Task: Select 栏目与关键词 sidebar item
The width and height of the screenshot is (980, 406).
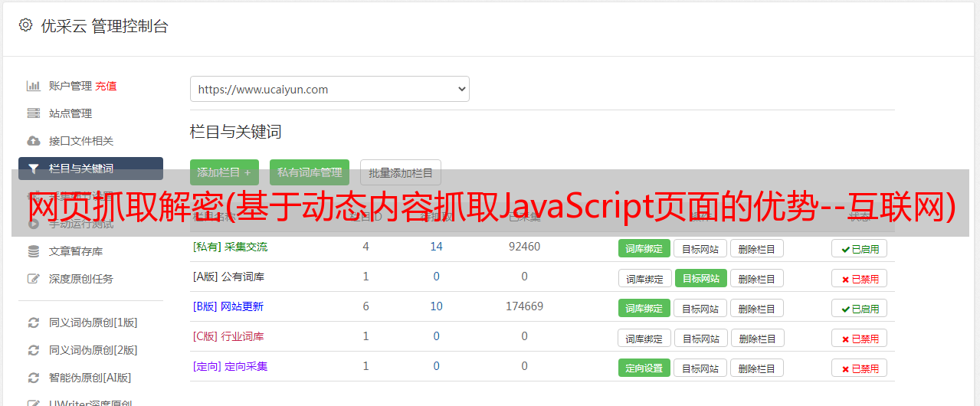Action: (90, 169)
